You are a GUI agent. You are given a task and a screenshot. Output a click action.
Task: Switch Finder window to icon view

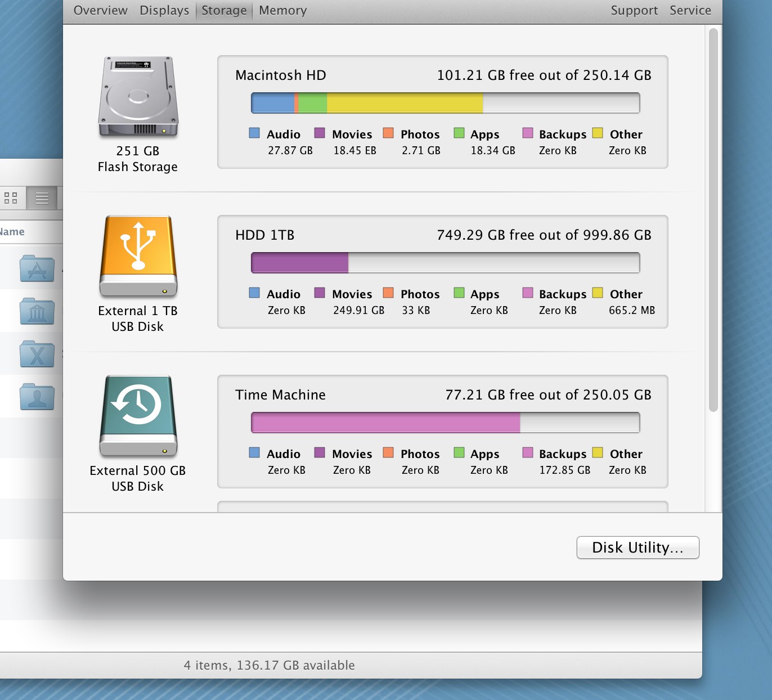[x=11, y=198]
